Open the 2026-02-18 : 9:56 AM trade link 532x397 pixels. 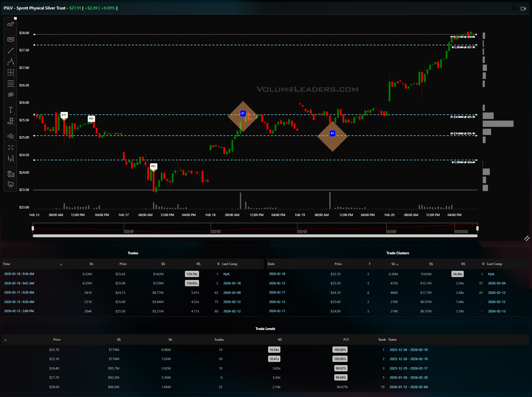(19, 274)
